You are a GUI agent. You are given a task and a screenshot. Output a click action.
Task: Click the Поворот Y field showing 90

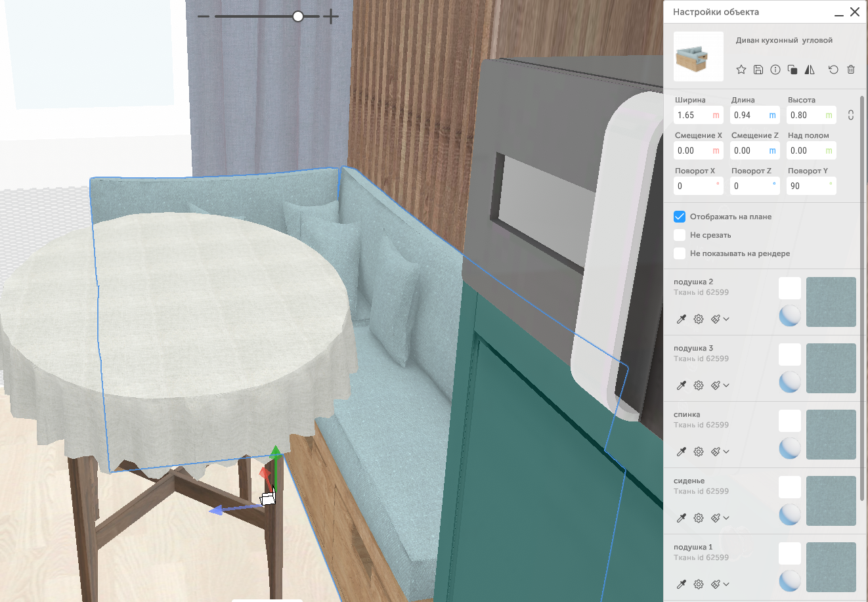click(812, 186)
